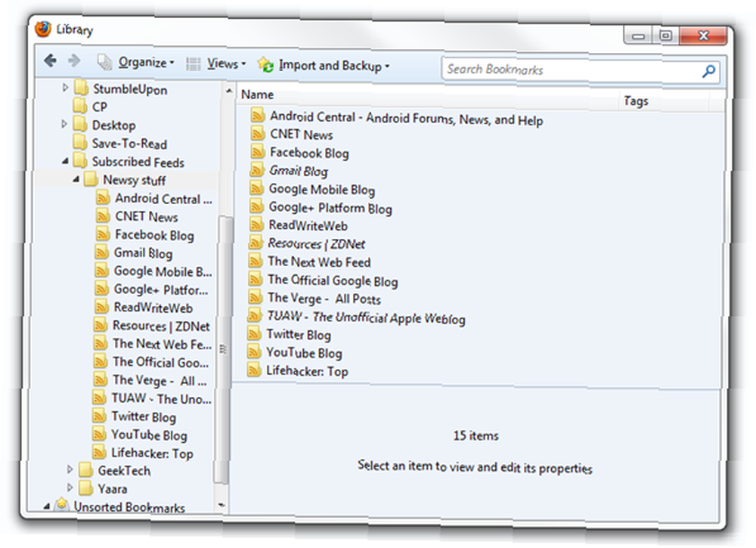This screenshot has height=548, width=756.
Task: Click CNET News feed icon in list
Action: pos(258,134)
